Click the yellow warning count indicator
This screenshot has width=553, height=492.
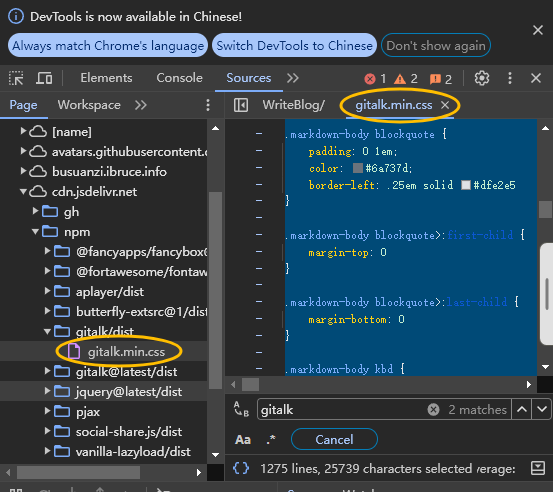click(406, 79)
